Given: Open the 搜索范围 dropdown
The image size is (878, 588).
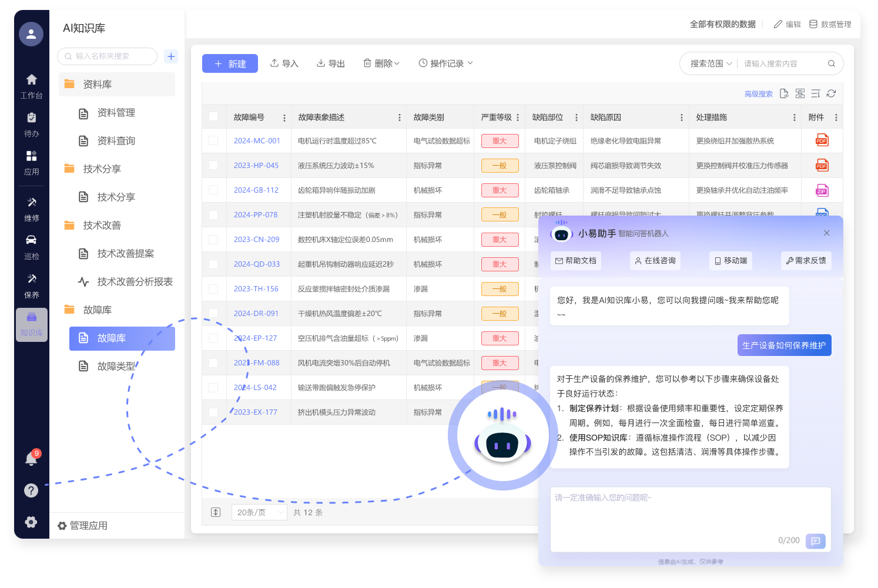Looking at the screenshot, I should (x=712, y=63).
